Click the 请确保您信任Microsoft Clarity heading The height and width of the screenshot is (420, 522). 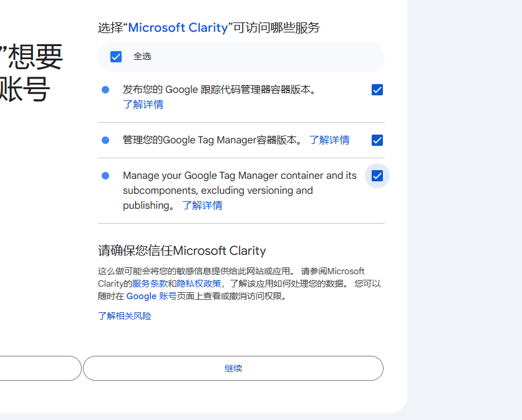pos(182,251)
